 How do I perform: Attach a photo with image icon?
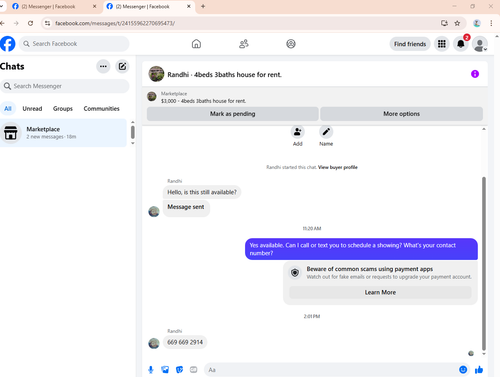tap(165, 369)
